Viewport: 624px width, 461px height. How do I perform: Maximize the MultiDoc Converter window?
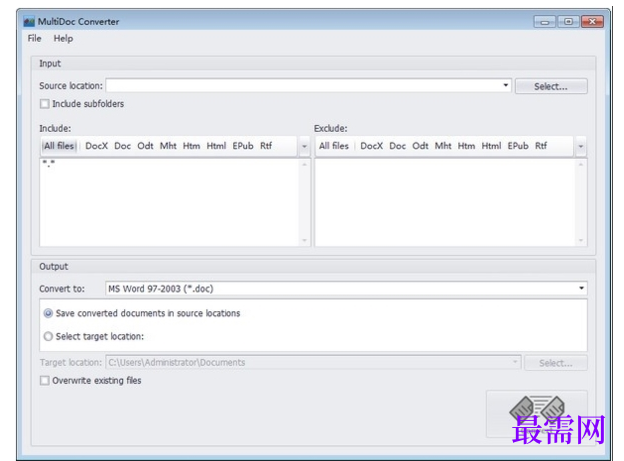(x=568, y=22)
